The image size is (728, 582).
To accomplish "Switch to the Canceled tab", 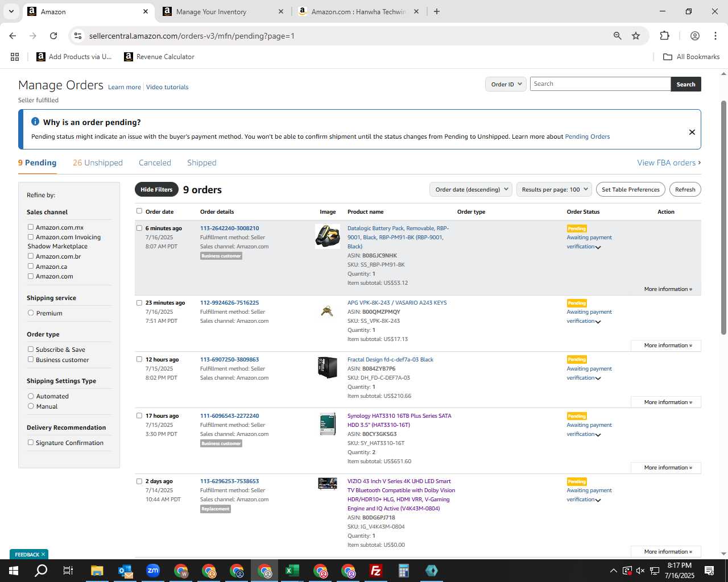I will [x=155, y=163].
